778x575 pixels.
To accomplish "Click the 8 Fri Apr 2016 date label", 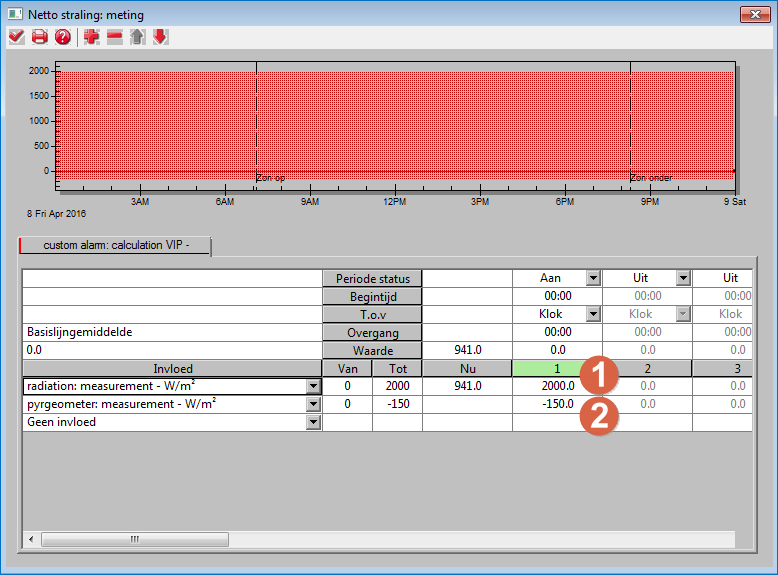I will pyautogui.click(x=56, y=214).
